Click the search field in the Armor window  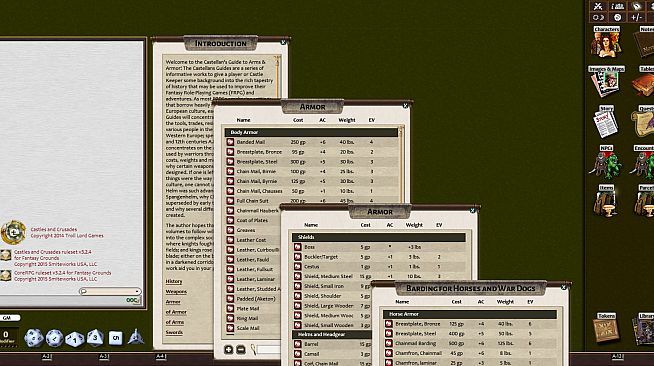click(x=268, y=349)
